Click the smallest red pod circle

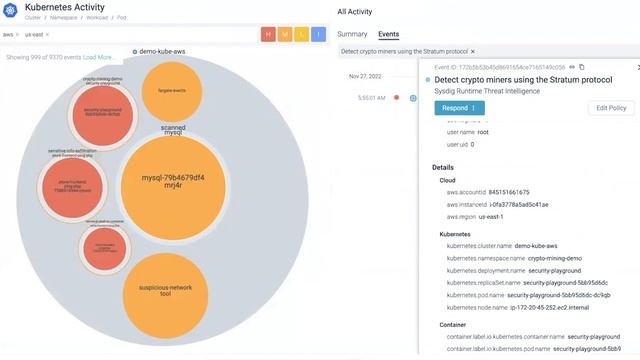[x=104, y=249]
